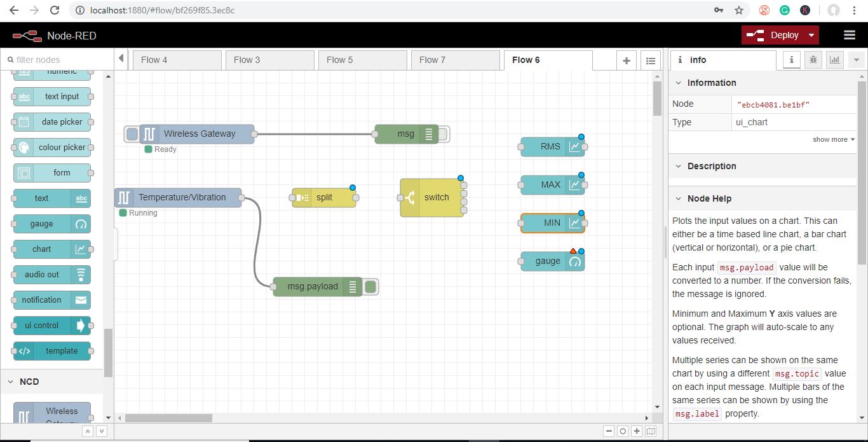
Task: Select the notification palette node
Action: point(52,300)
